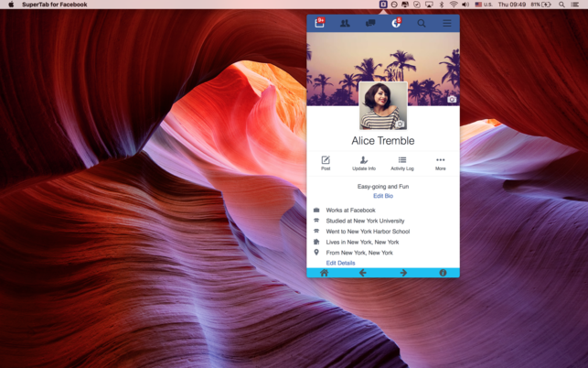Open the Activity Log
Screen dimensions: 588x368
[x=402, y=163]
